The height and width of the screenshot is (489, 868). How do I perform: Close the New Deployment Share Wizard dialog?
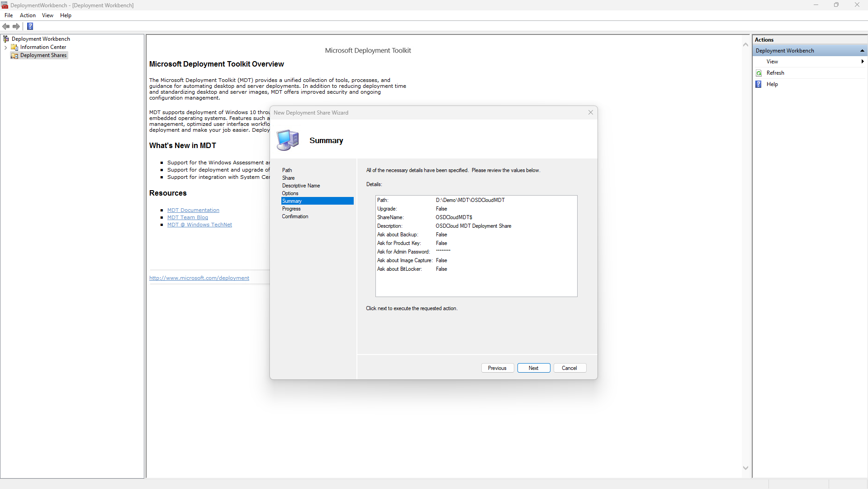pos(590,112)
